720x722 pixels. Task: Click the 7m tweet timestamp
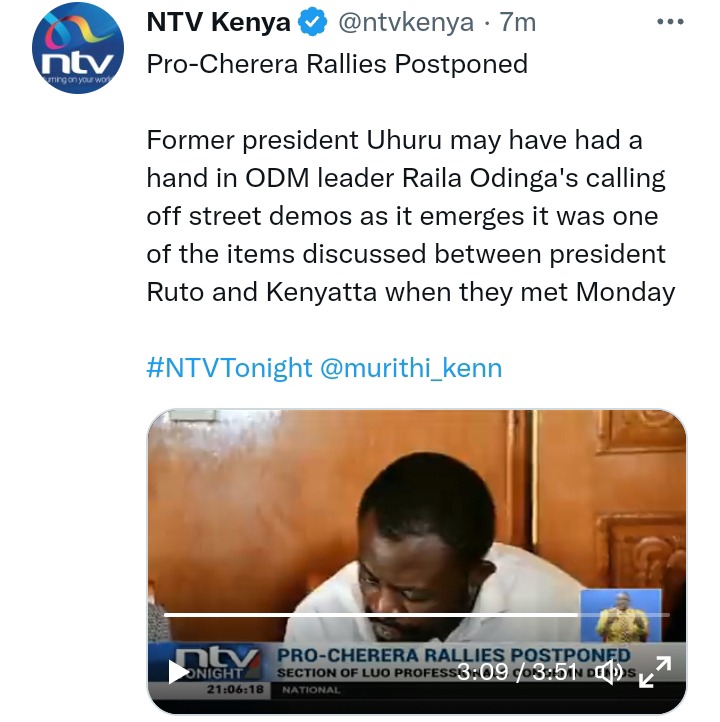coord(518,22)
